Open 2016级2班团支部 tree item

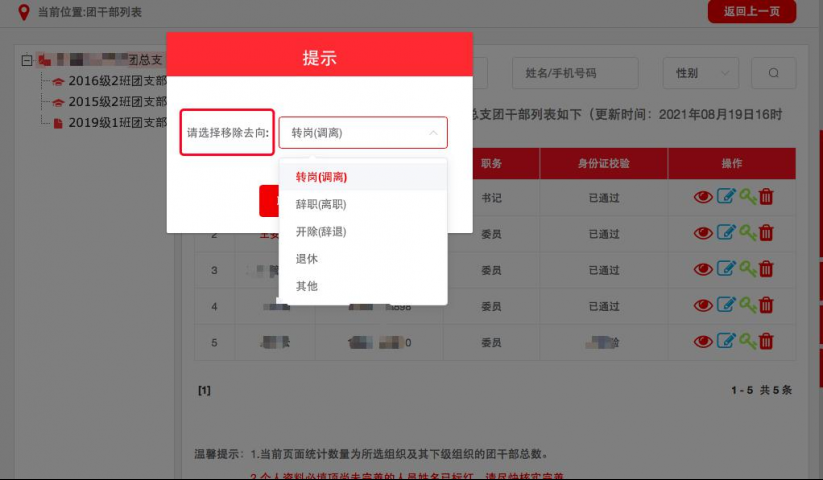tap(117, 81)
